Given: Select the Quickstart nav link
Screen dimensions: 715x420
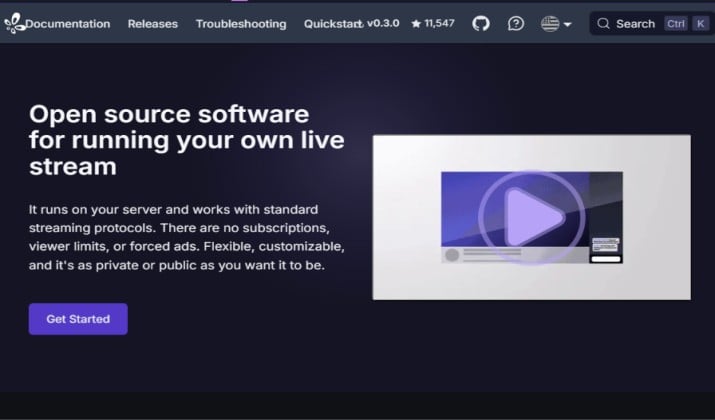Looking at the screenshot, I should pos(331,24).
